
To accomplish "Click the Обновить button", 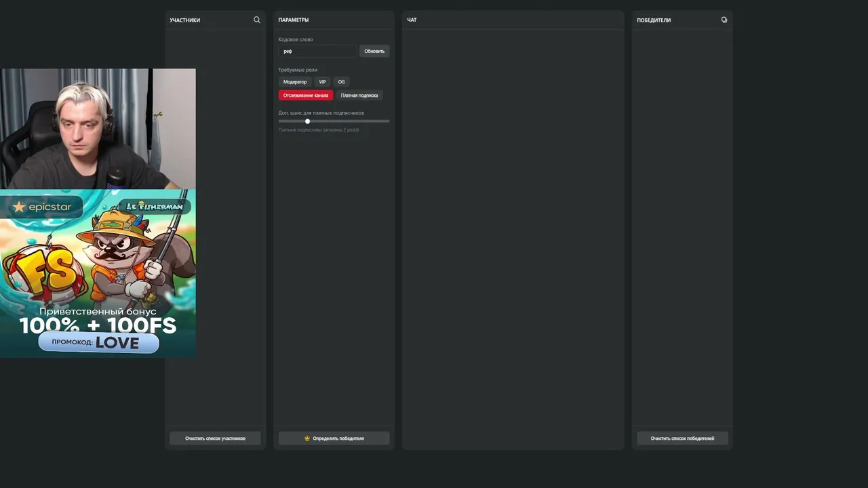I will (x=374, y=51).
